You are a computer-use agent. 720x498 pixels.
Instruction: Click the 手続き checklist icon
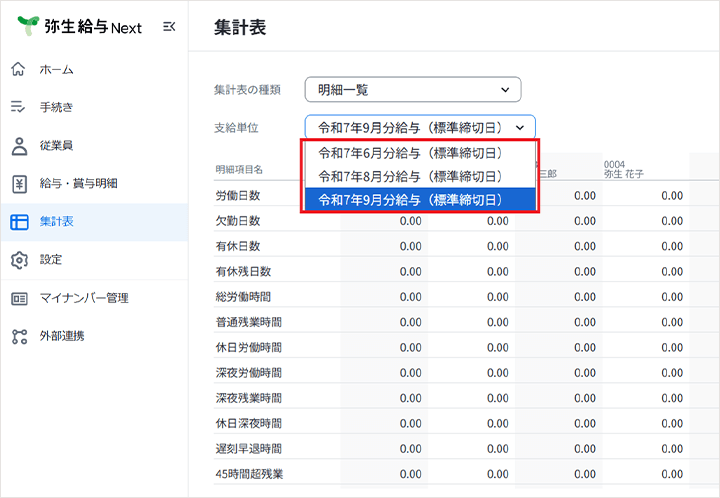[19, 107]
